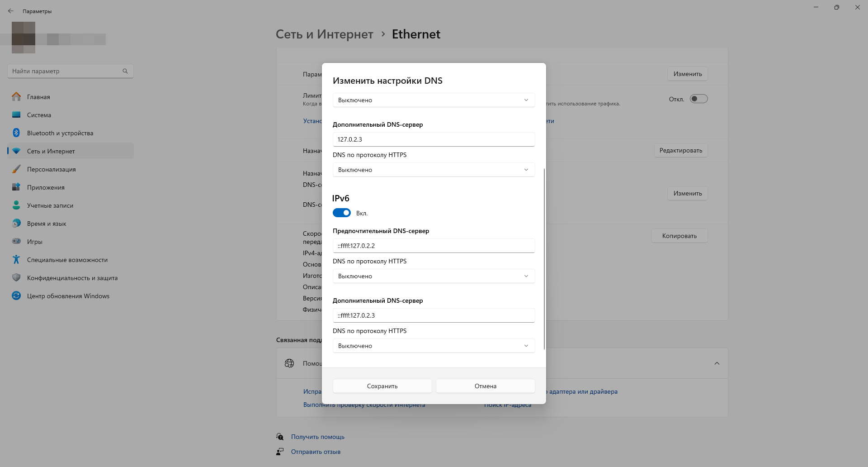Open DNS over HTTPS dropdown under ::ffff:127.0.2.2
The width and height of the screenshot is (868, 467).
click(434, 276)
